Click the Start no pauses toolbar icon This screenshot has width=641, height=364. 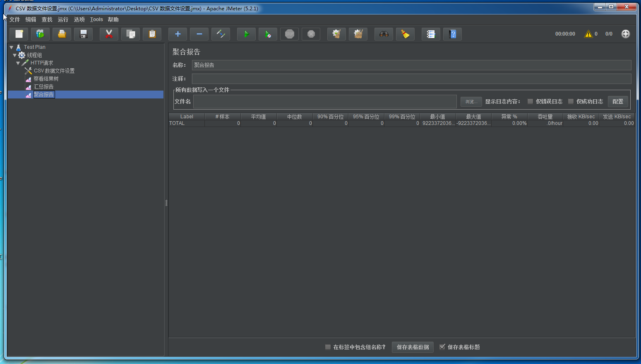[x=268, y=34]
